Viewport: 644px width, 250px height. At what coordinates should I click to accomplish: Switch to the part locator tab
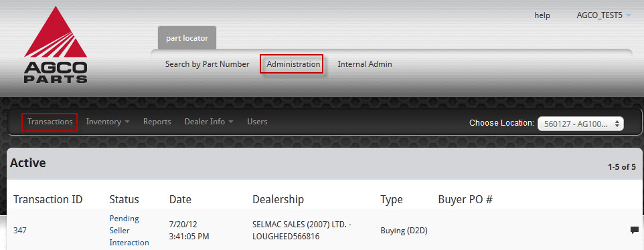[187, 38]
